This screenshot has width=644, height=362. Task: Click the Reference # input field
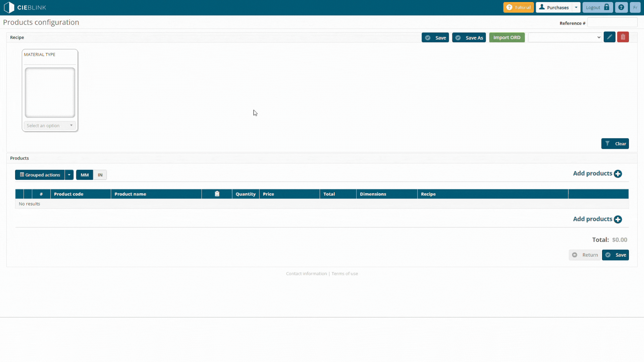(x=612, y=23)
